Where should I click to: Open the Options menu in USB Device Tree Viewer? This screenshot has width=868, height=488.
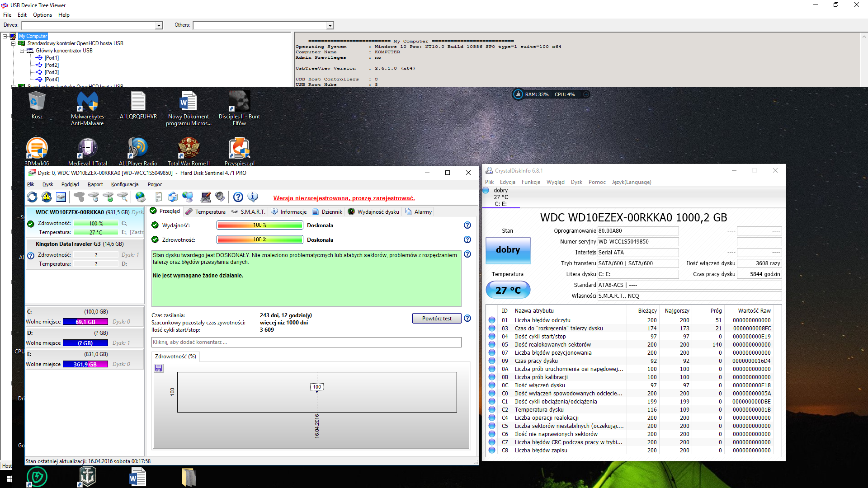42,15
